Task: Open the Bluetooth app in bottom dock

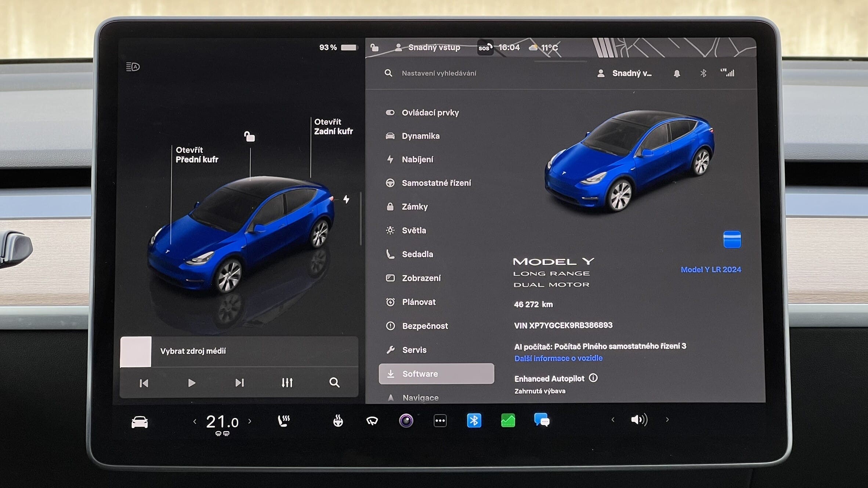Action: point(474,420)
